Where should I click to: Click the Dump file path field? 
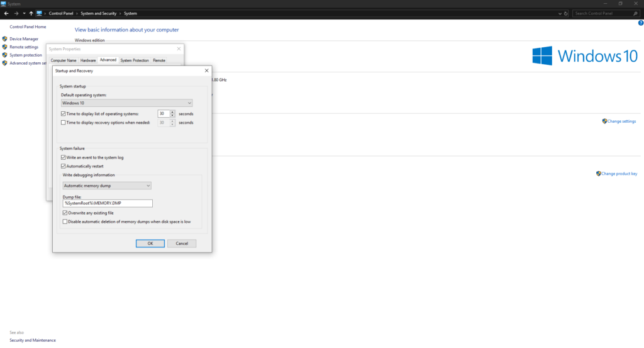click(108, 203)
